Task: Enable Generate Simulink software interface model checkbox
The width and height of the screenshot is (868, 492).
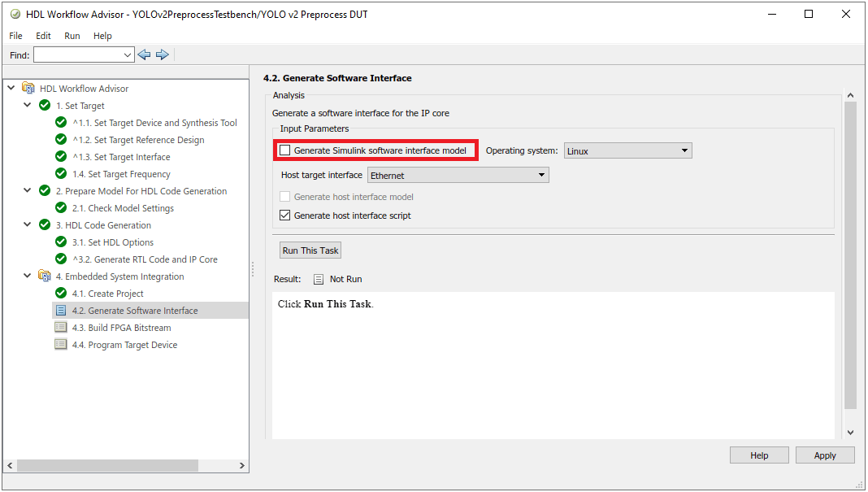Action: 285,150
